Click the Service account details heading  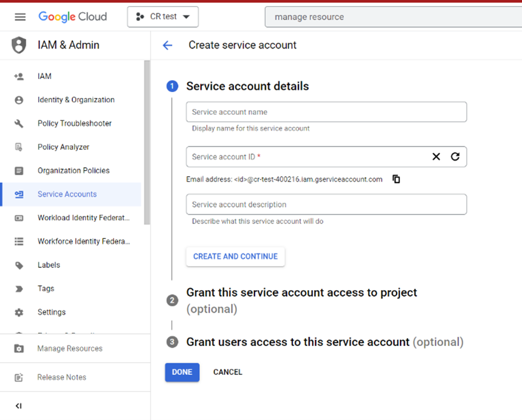[247, 86]
